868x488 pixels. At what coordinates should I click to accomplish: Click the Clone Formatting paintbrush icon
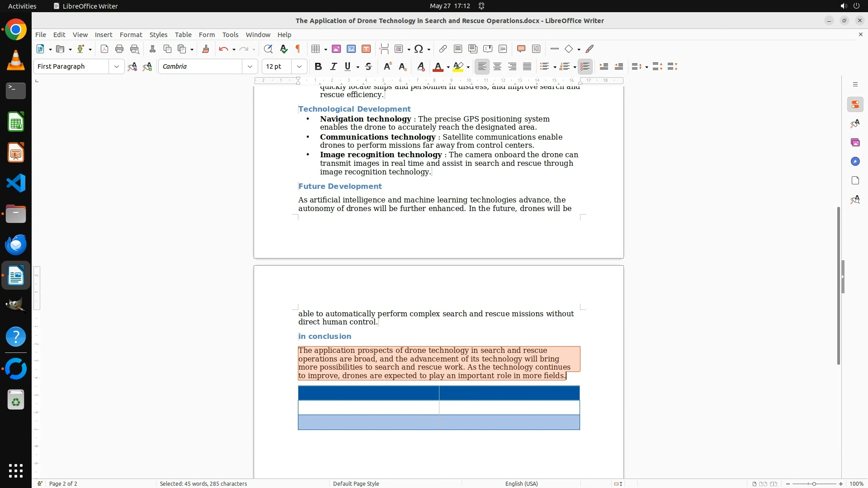206,49
